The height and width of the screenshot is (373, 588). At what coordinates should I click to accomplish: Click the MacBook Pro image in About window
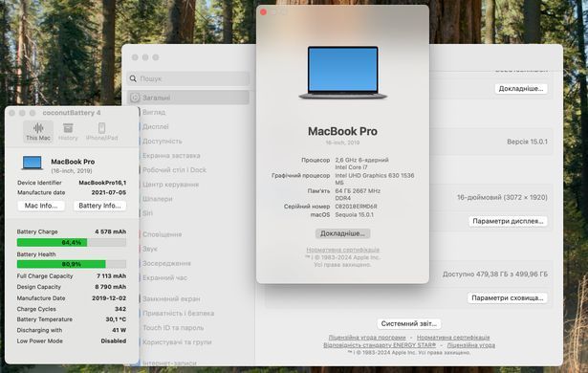[x=342, y=73]
